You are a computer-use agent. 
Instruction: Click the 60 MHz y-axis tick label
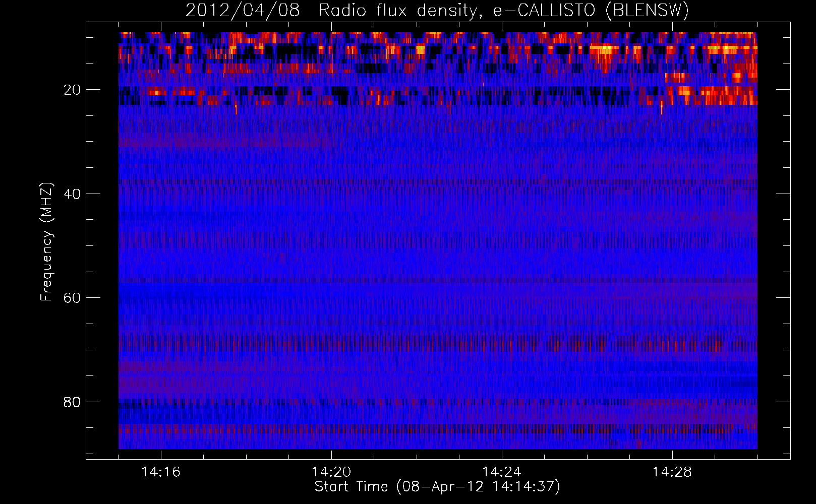72,298
